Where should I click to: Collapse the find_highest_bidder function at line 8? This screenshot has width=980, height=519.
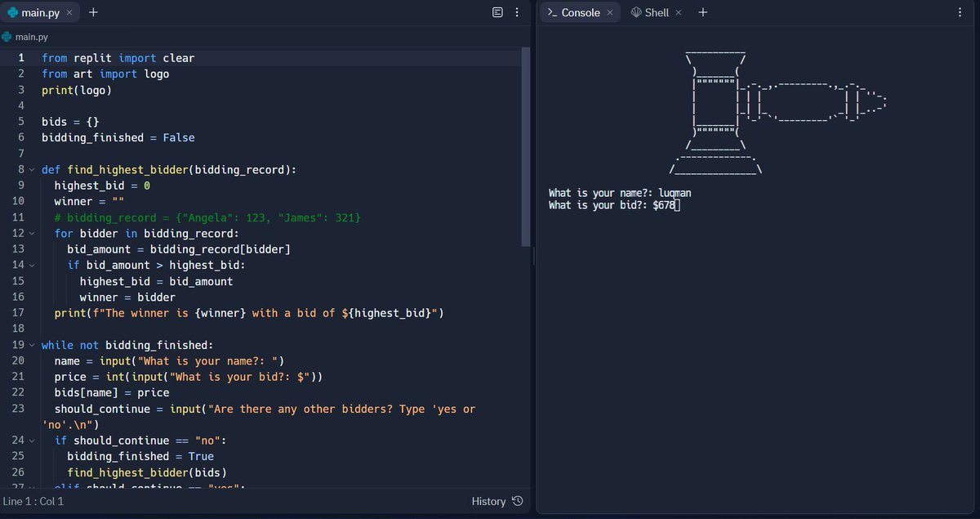click(x=32, y=170)
